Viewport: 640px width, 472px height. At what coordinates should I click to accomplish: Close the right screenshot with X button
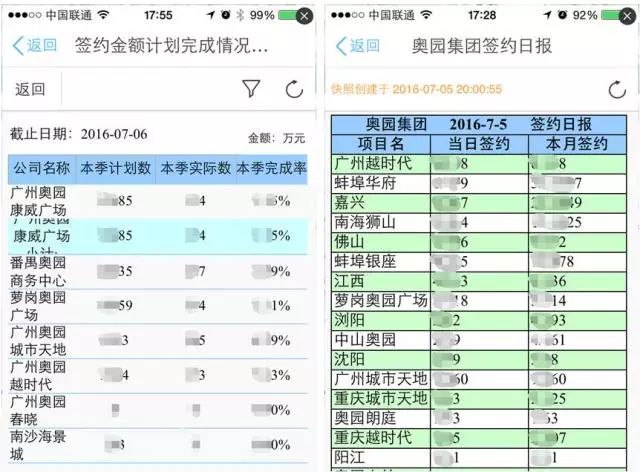pos(627,16)
